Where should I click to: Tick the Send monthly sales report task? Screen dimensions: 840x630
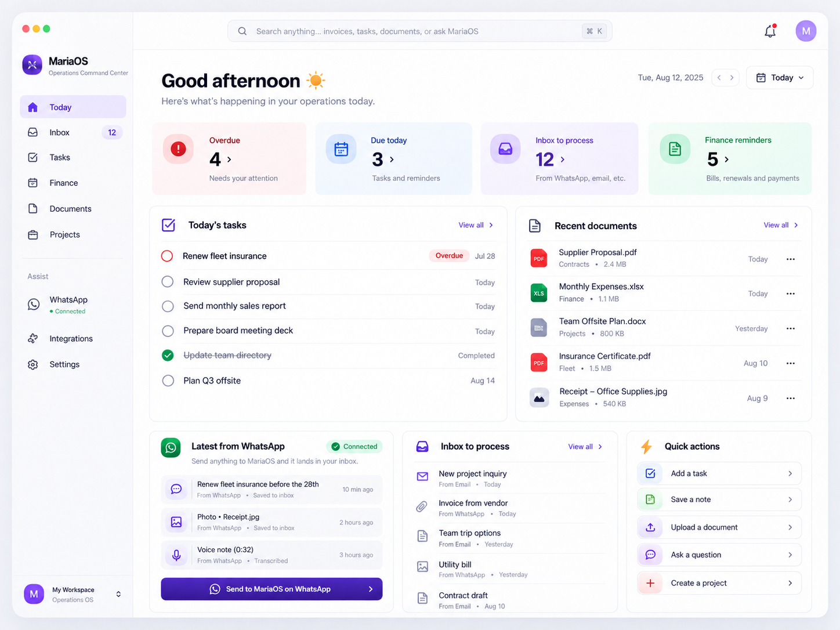coord(168,306)
